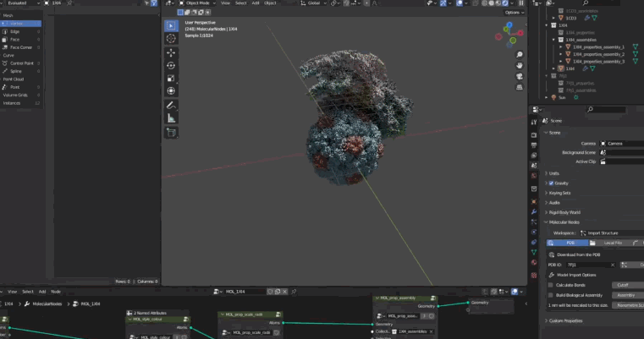Open Physics properties tab icon

pyautogui.click(x=533, y=232)
